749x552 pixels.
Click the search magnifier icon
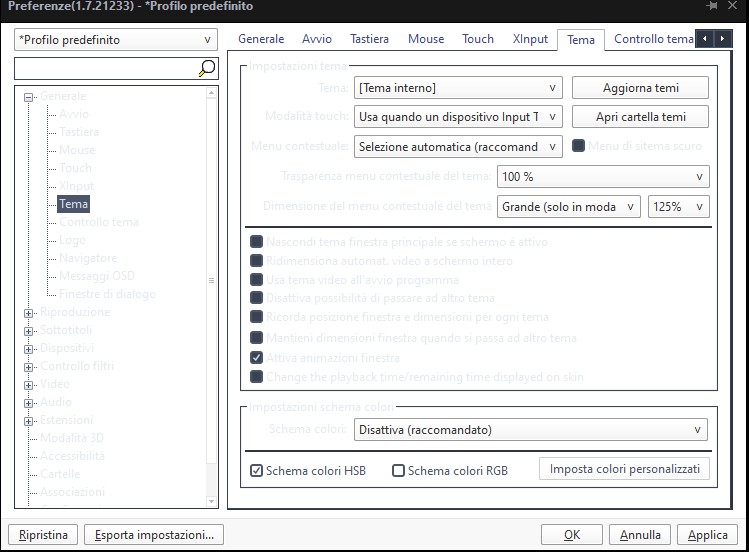(x=206, y=68)
